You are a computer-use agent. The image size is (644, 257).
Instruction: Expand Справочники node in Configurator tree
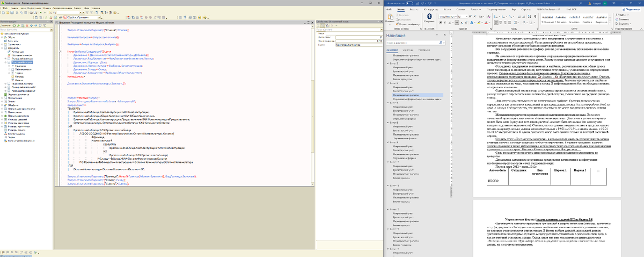[2, 44]
